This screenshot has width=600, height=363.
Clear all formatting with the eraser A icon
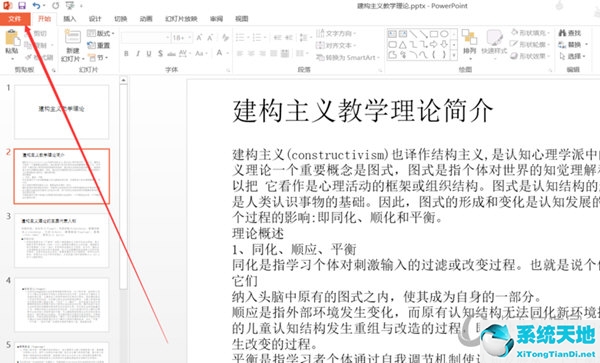(225, 37)
